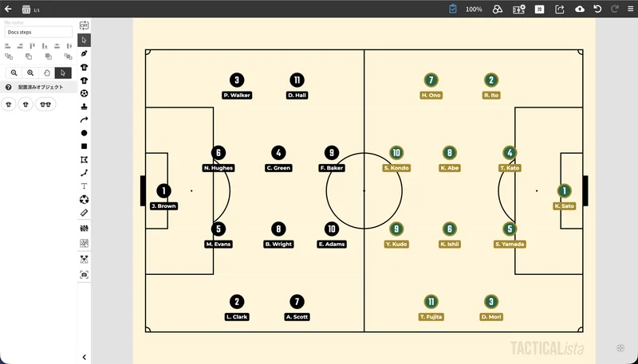Click the double shirts filter chip
Screen dimensions: 638x364
[x=45, y=104]
